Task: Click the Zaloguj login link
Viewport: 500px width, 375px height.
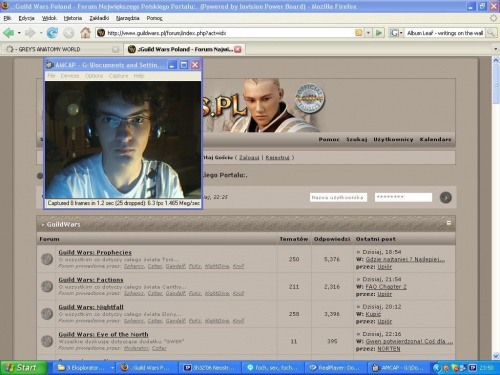Action: pos(249,157)
